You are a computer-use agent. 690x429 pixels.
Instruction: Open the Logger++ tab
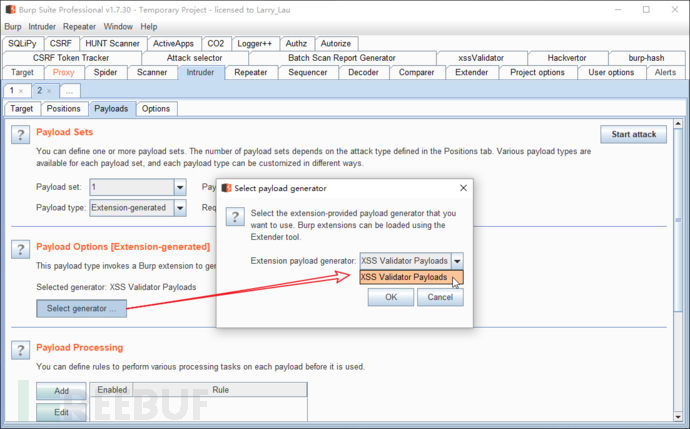tap(255, 44)
